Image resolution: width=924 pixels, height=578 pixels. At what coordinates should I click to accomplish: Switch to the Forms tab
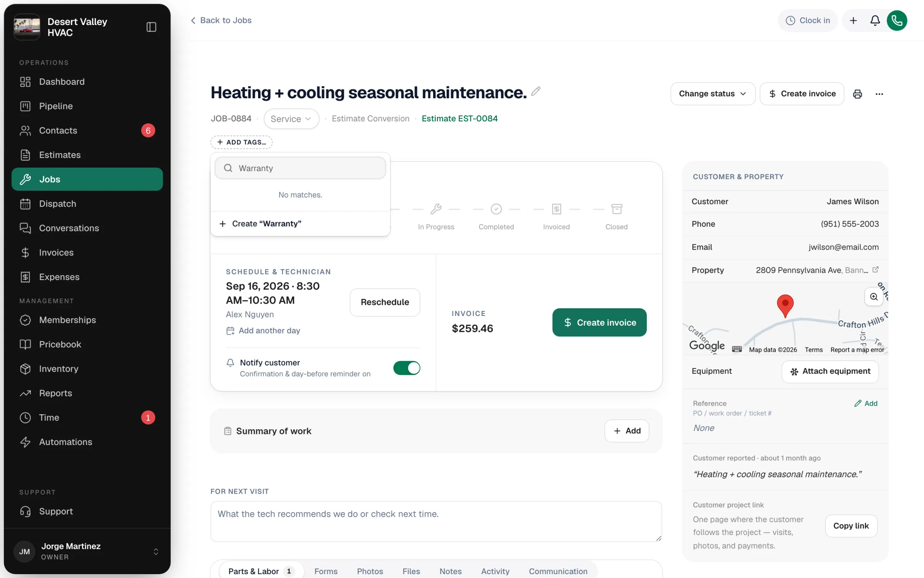pos(326,571)
